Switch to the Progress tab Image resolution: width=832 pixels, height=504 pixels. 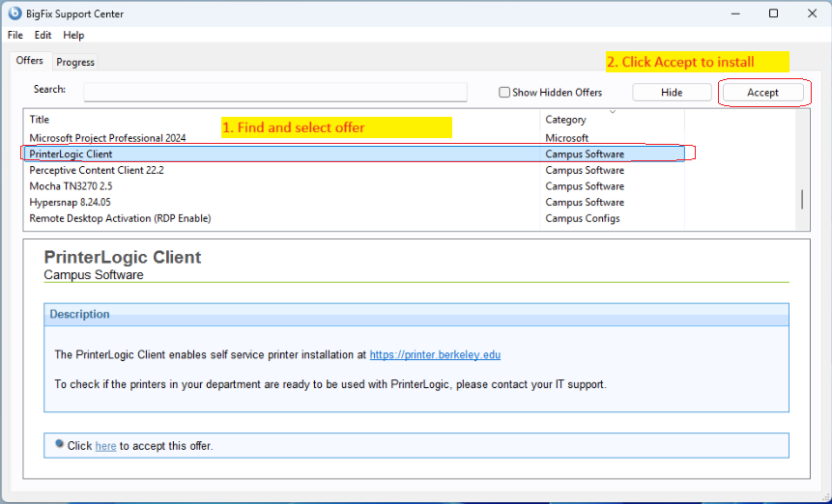[x=75, y=62]
